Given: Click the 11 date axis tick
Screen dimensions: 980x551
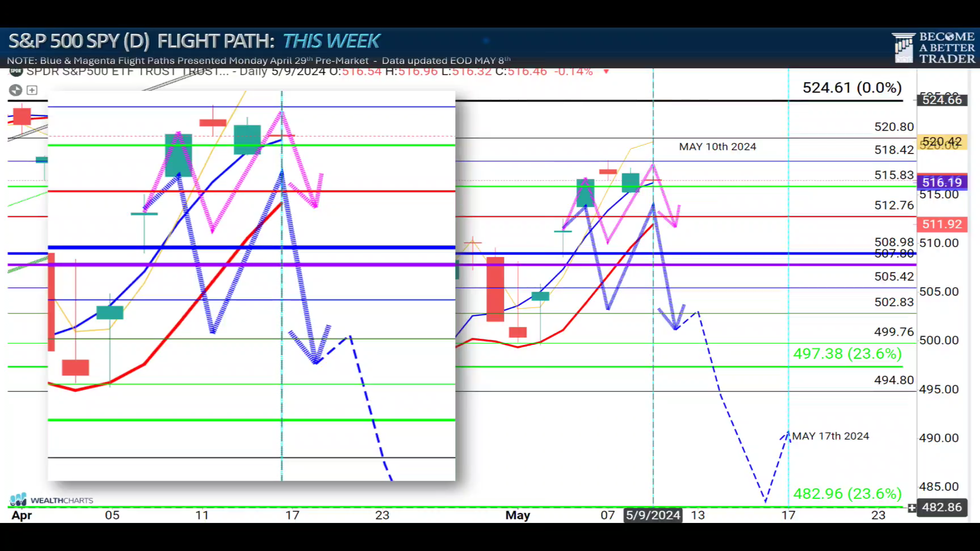Looking at the screenshot, I should (202, 515).
